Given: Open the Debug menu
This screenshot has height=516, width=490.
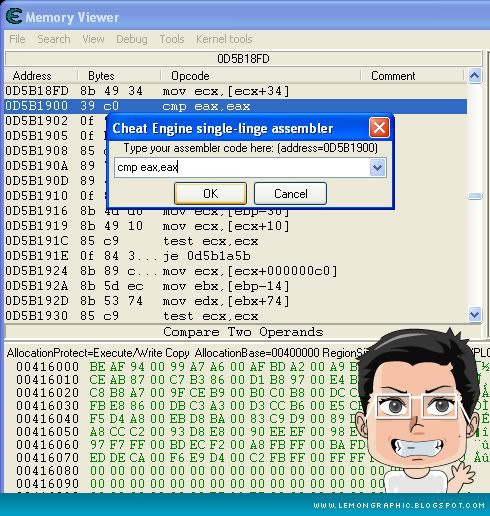Looking at the screenshot, I should (132, 39).
